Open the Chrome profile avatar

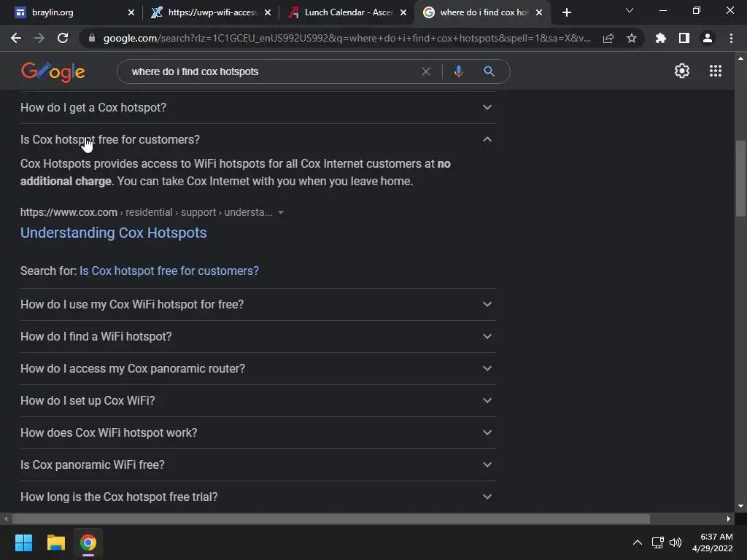[x=708, y=38]
